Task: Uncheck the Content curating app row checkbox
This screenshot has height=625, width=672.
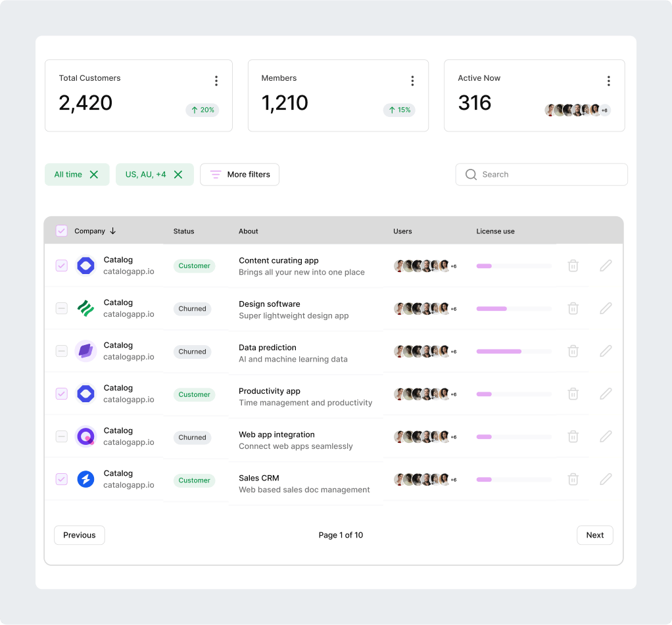Action: pos(61,266)
